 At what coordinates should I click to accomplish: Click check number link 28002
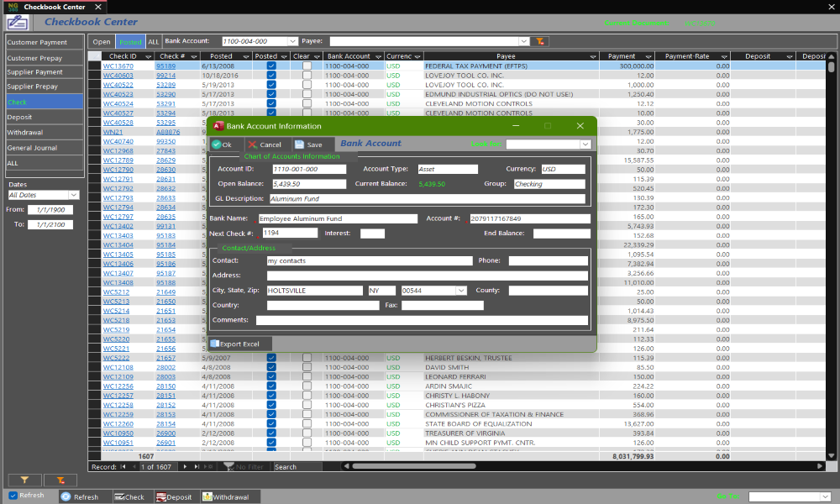166,367
